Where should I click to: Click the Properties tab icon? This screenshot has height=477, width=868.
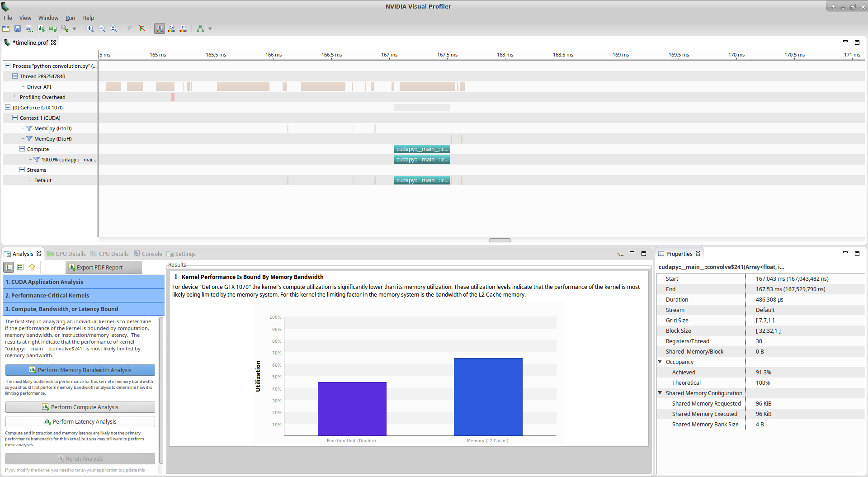point(661,254)
